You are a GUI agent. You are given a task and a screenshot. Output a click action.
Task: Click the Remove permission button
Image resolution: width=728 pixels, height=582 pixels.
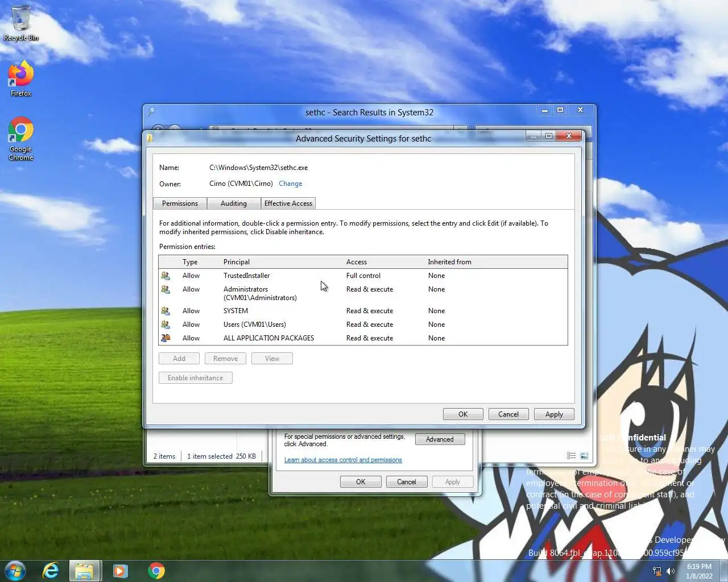point(225,359)
